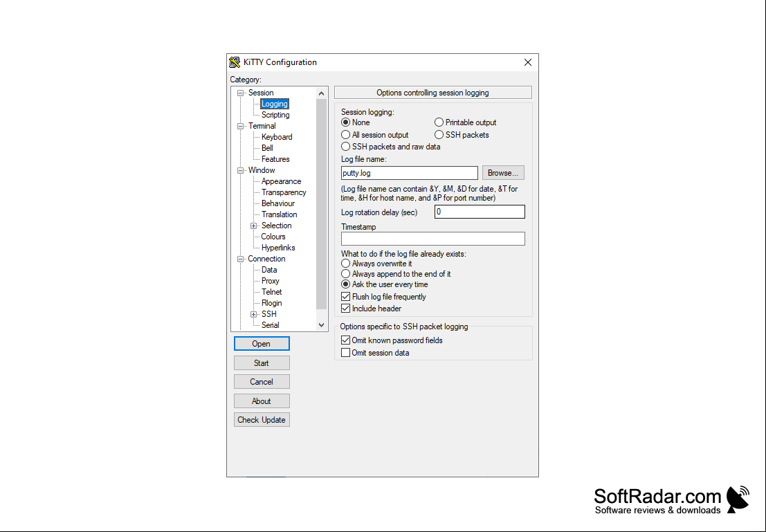Collapse the Session tree node
766x532 pixels.
click(x=240, y=93)
